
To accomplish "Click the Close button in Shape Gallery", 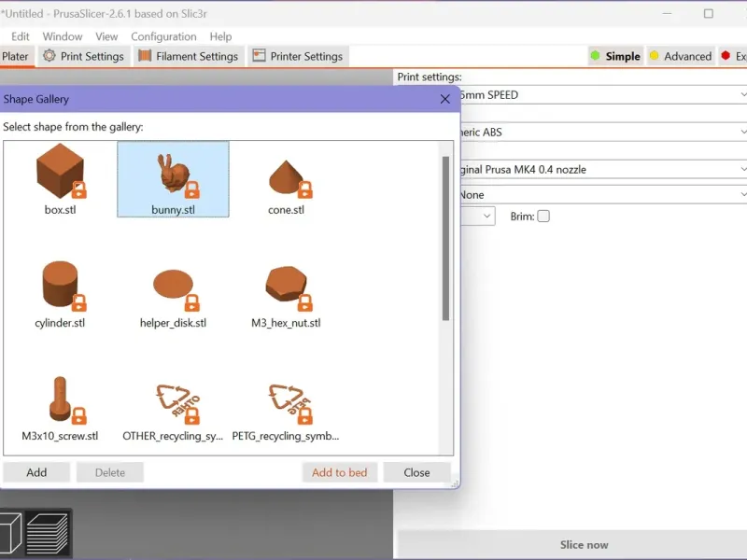I will pyautogui.click(x=416, y=472).
